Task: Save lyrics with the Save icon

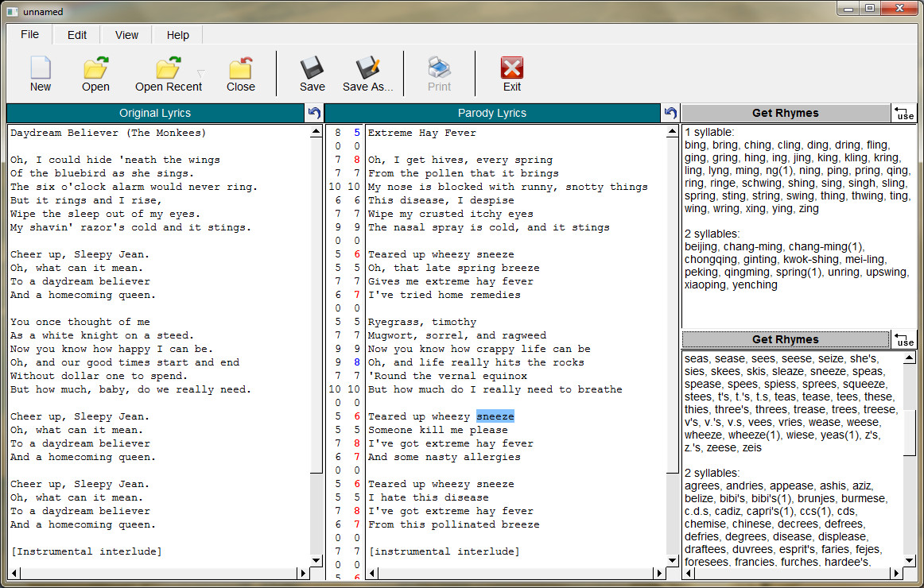Action: click(x=312, y=68)
